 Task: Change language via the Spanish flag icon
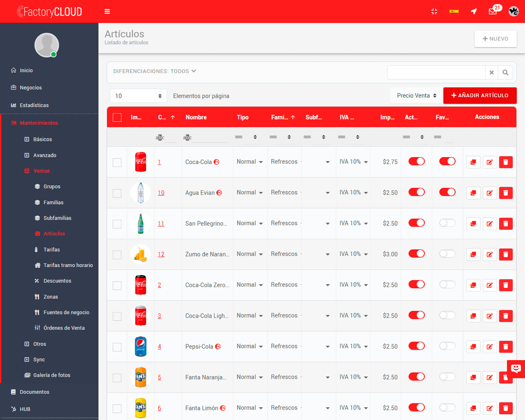pyautogui.click(x=454, y=11)
